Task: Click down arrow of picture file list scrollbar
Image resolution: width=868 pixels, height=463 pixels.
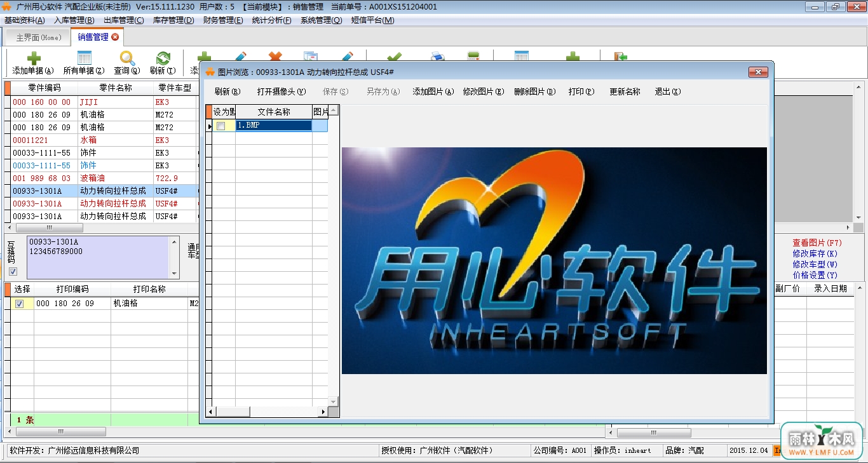Action: (333, 401)
